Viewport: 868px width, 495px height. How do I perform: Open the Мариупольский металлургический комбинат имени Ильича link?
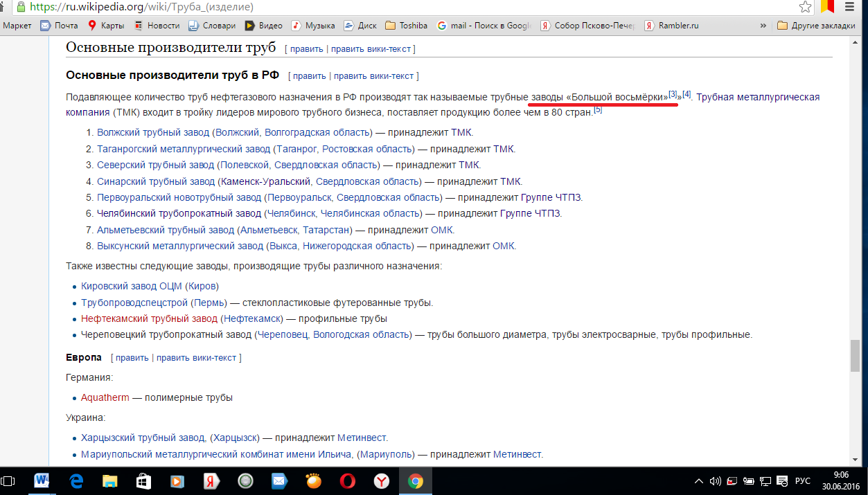click(217, 454)
